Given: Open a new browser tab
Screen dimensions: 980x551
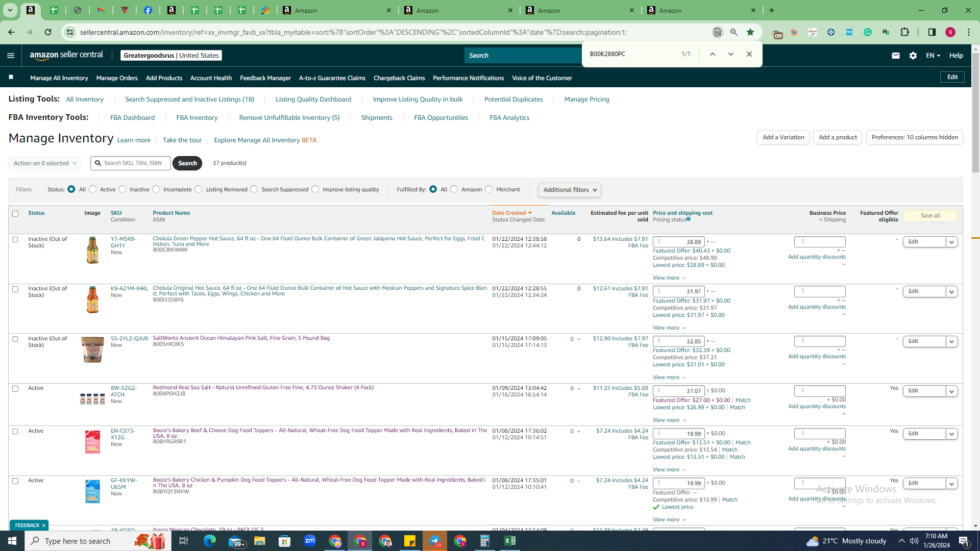Looking at the screenshot, I should (x=772, y=10).
